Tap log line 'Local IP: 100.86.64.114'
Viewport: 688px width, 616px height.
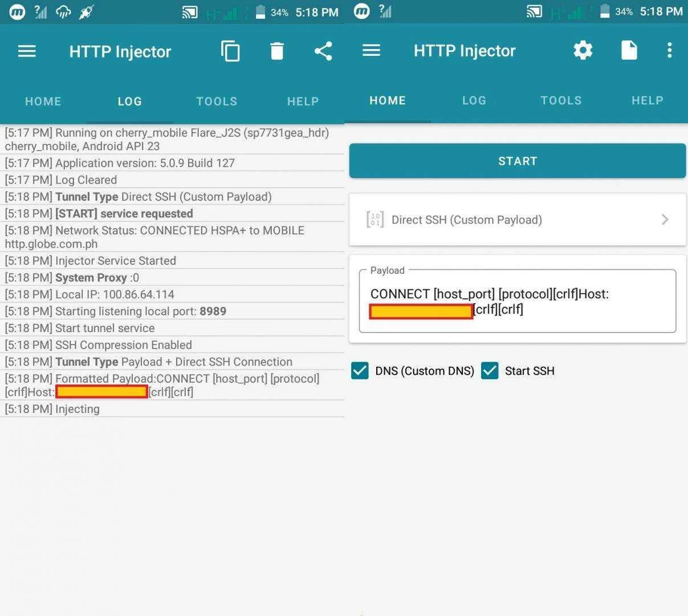172,294
